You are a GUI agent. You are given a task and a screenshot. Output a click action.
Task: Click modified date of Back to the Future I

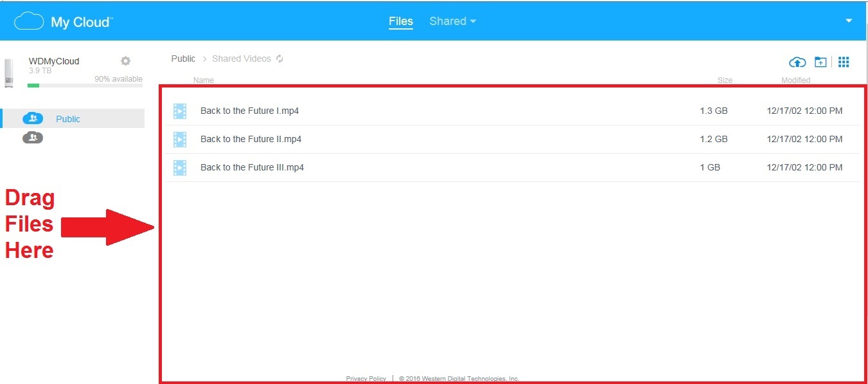pyautogui.click(x=804, y=111)
